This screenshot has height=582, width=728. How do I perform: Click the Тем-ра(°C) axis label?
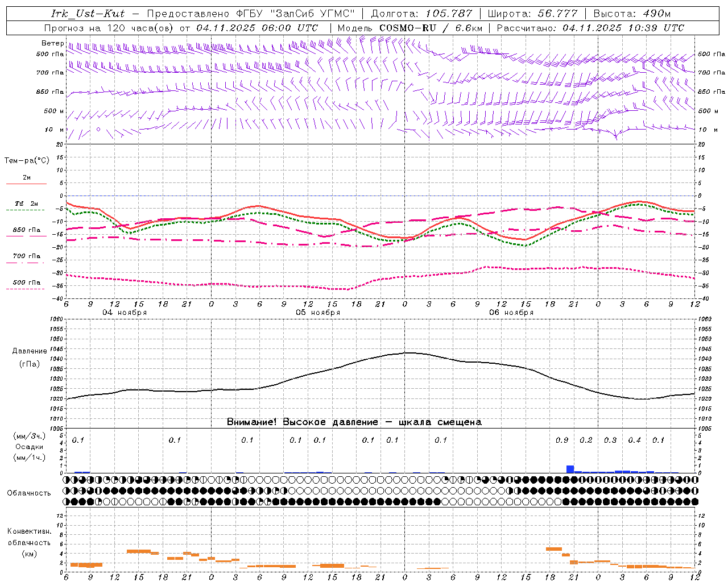click(27, 161)
